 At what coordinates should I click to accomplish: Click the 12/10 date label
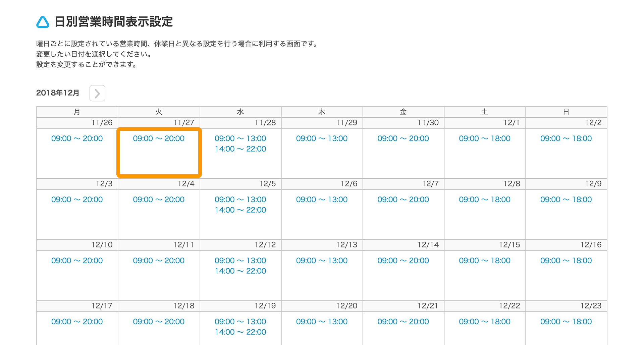[102, 245]
